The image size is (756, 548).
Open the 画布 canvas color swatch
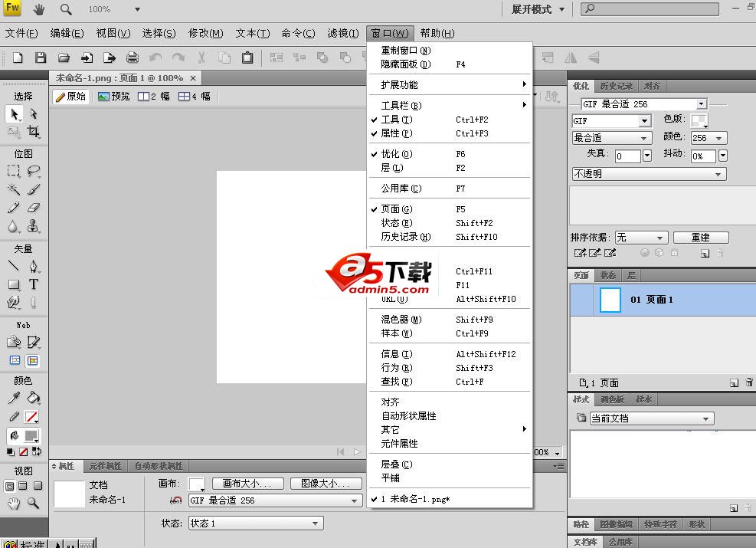tap(196, 484)
